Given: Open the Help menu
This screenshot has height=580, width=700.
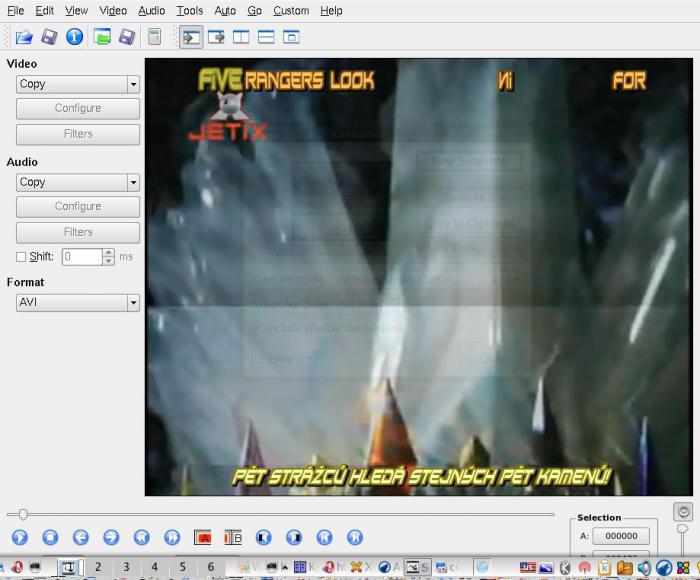Looking at the screenshot, I should tap(331, 11).
